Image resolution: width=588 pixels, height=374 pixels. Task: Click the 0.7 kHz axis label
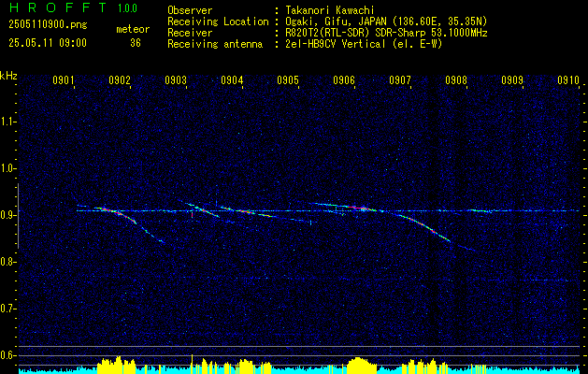point(7,309)
